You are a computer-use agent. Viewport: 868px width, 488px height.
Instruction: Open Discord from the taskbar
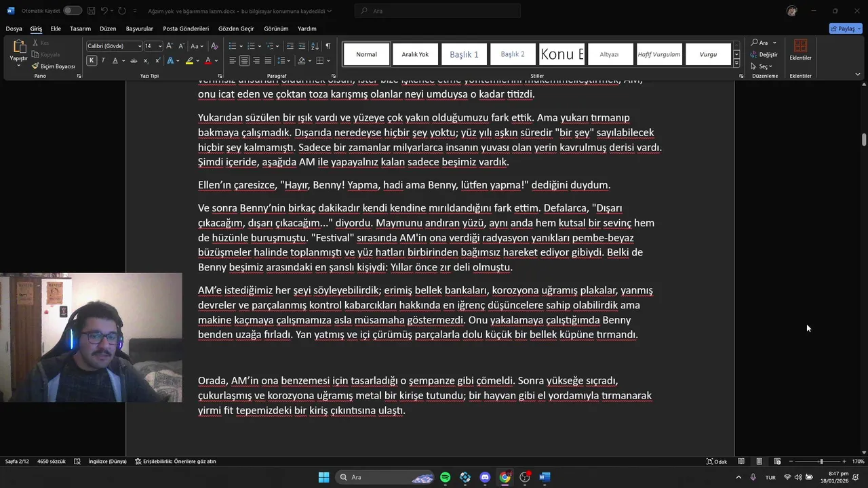(x=485, y=477)
